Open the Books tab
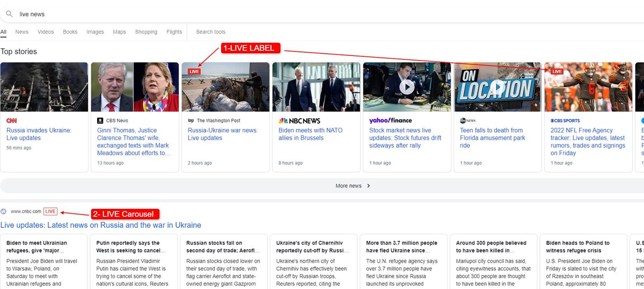Viewport: 644px width, 289px height. (70, 32)
